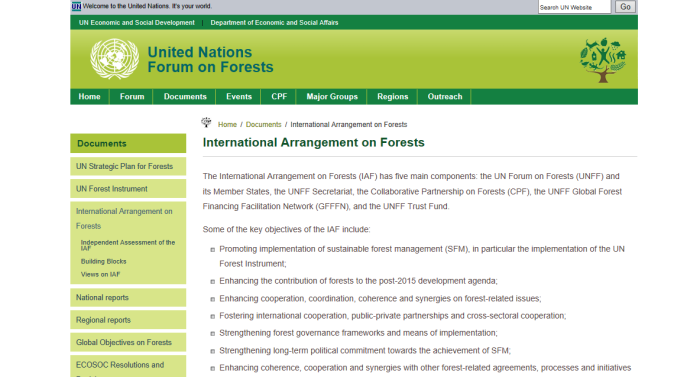Open the Outreach menu item
Viewport: 700px width, 377px height.
tap(445, 96)
